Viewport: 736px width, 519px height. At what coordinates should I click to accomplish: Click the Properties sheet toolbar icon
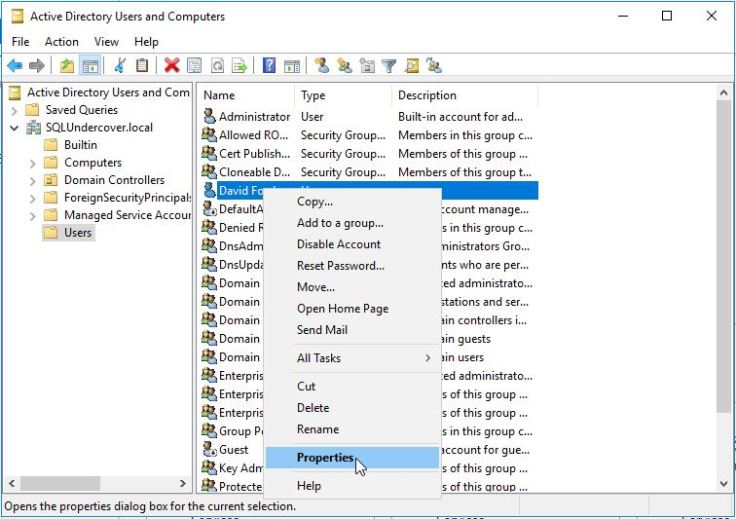[194, 66]
